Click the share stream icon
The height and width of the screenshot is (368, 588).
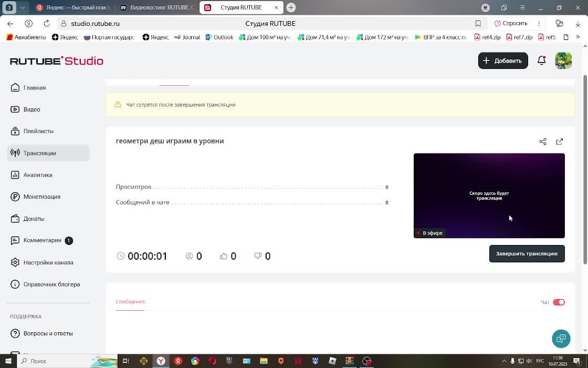point(543,141)
